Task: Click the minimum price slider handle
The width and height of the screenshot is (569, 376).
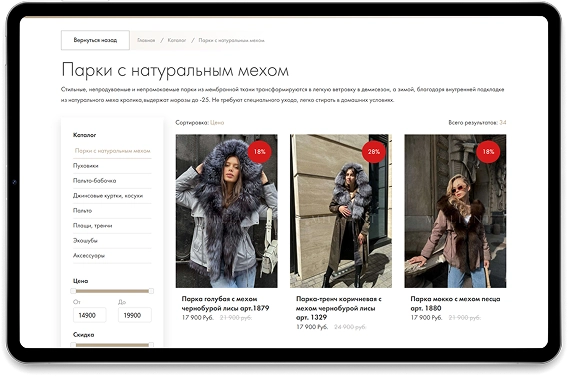Action: click(73, 291)
